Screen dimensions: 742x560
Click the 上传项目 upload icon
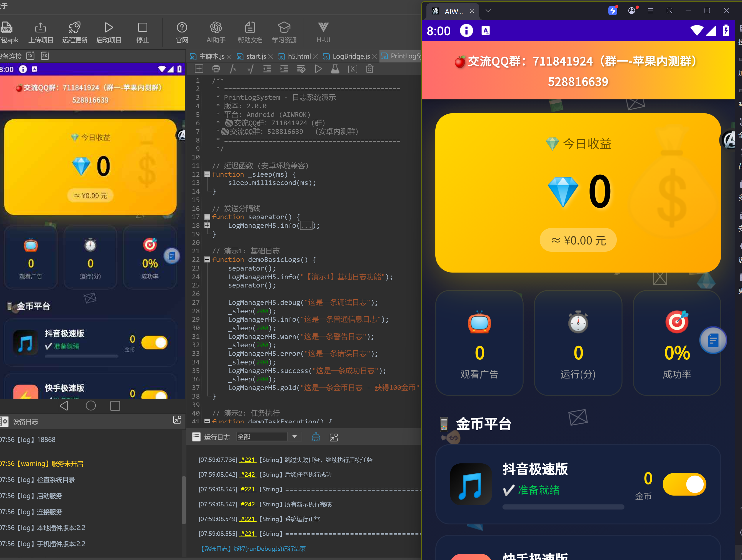click(x=41, y=28)
